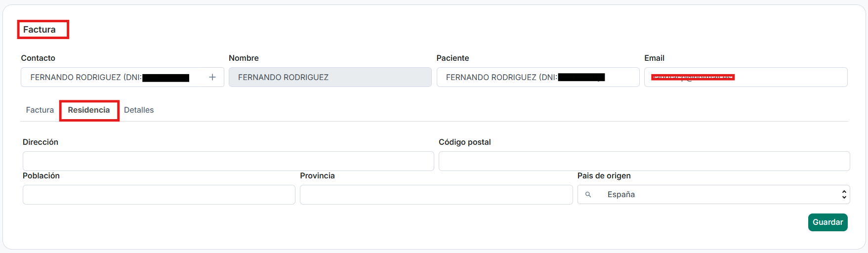This screenshot has width=868, height=253.
Task: Switch to the Factura tab
Action: coord(40,110)
